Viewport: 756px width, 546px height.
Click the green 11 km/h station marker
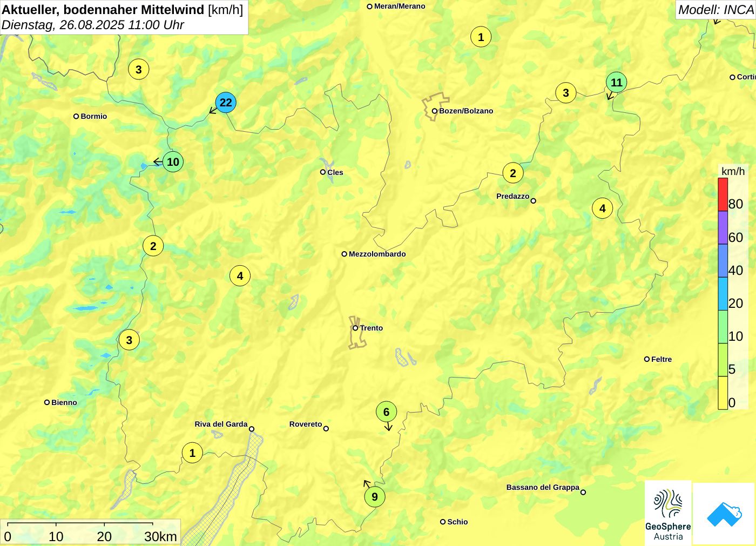tap(616, 82)
